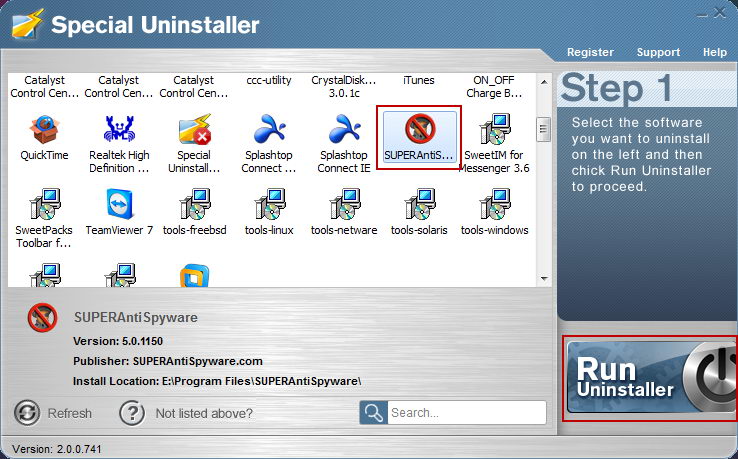Select the tools-netware installer icon
Screen dimensions: 738x459
click(344, 204)
